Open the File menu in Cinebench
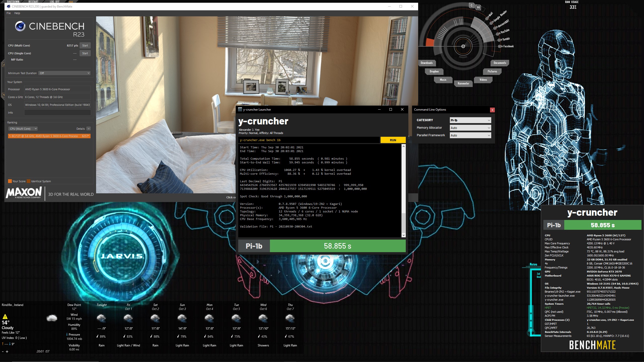644x362 pixels. coord(9,13)
